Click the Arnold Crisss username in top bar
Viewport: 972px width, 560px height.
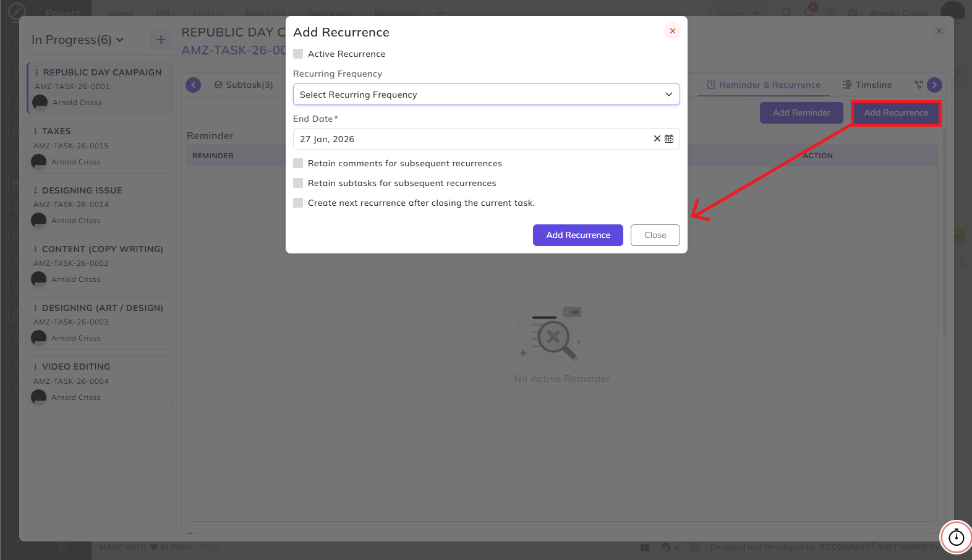point(898,13)
